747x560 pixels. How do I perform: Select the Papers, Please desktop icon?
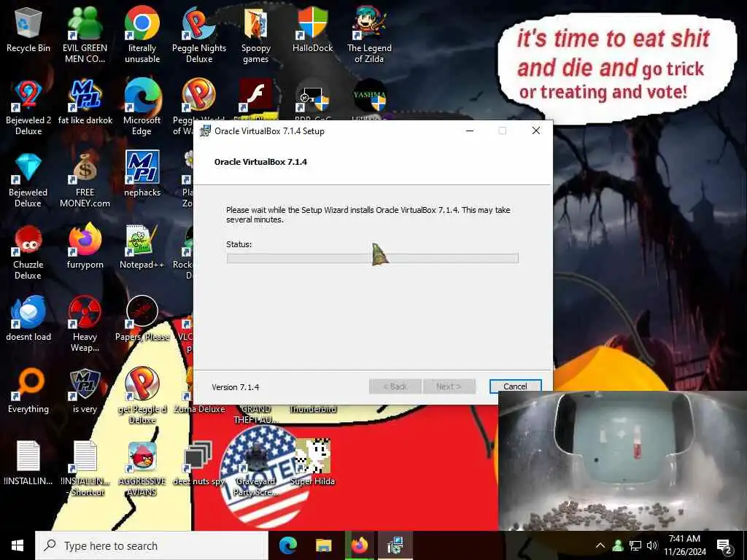(142, 318)
